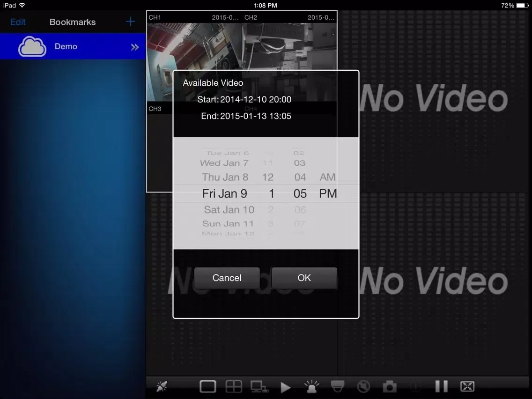Pick Wed Jan 7 in the date wheel
The width and height of the screenshot is (532, 399).
tap(224, 163)
